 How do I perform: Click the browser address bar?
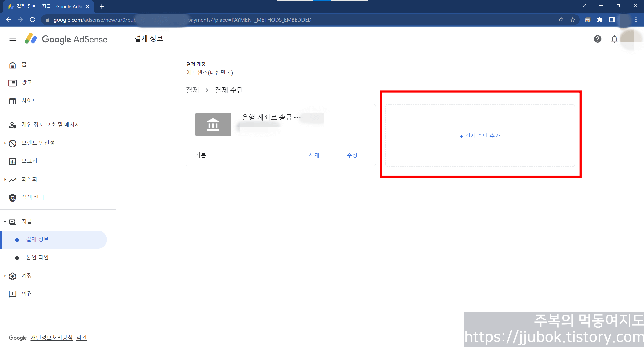click(x=176, y=20)
